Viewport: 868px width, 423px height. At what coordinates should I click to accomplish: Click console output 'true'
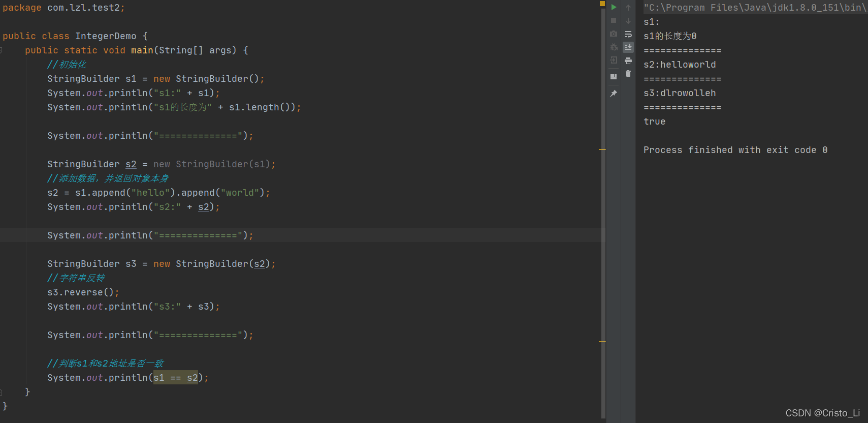[x=655, y=122]
